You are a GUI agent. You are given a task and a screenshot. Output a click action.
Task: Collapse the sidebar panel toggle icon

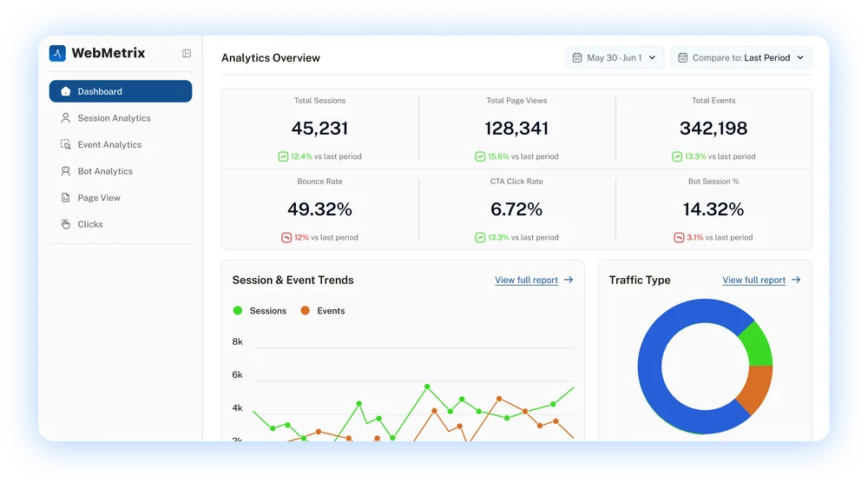coord(187,53)
